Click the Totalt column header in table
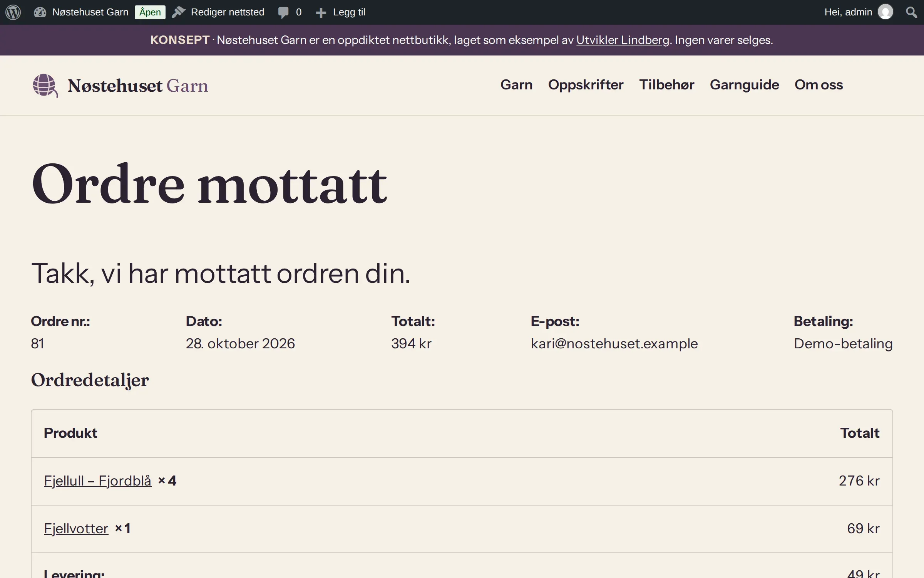The height and width of the screenshot is (578, 924). (x=860, y=433)
